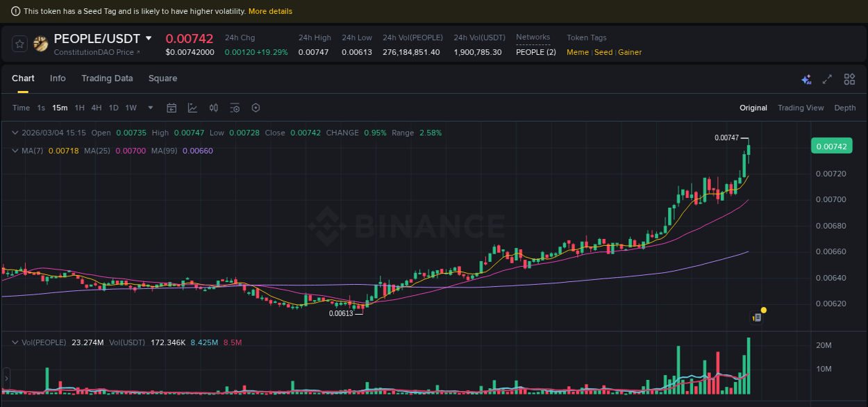Open the date range calendar picker
The image size is (868, 407).
click(172, 108)
